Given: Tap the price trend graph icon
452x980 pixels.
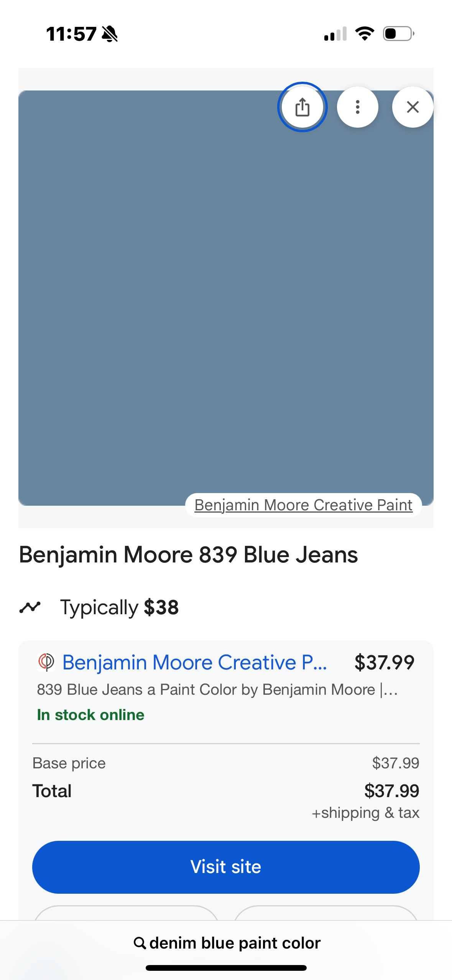Looking at the screenshot, I should tap(30, 607).
